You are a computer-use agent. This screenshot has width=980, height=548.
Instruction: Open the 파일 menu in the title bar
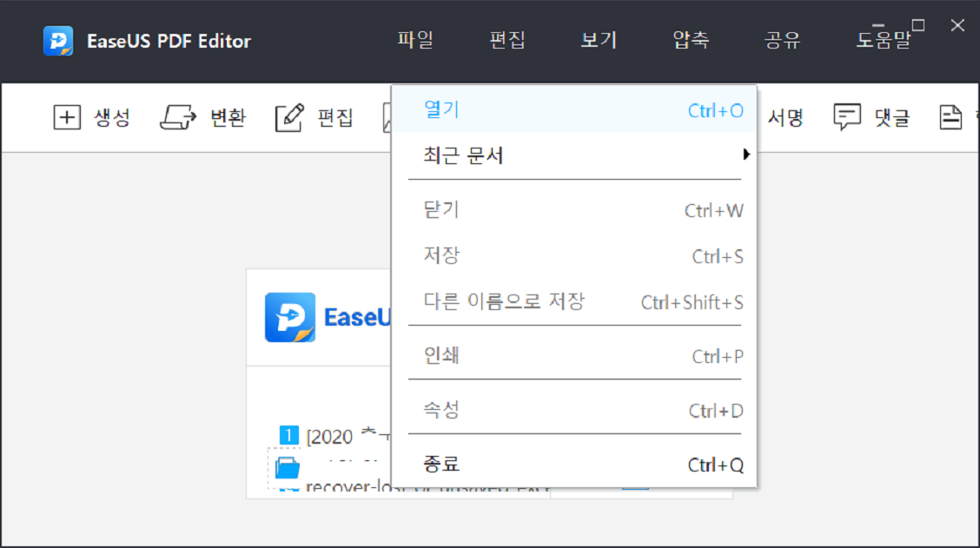pyautogui.click(x=415, y=40)
